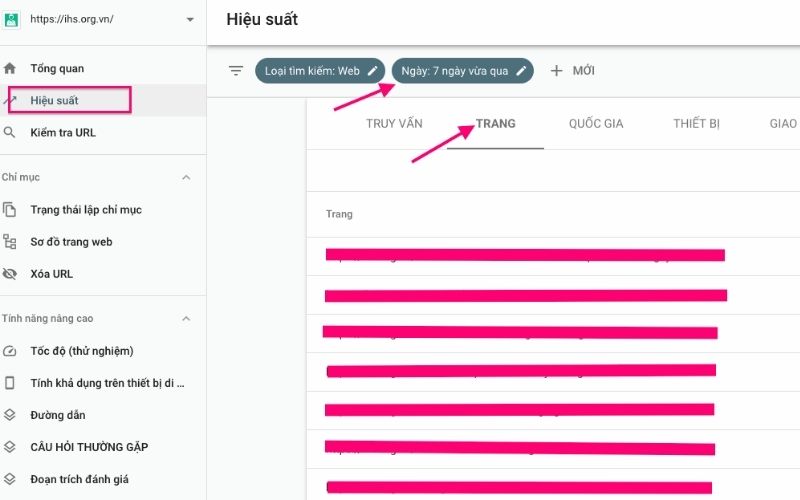Click the Sơ đồ trang web icon
This screenshot has height=500, width=800.
(10, 242)
